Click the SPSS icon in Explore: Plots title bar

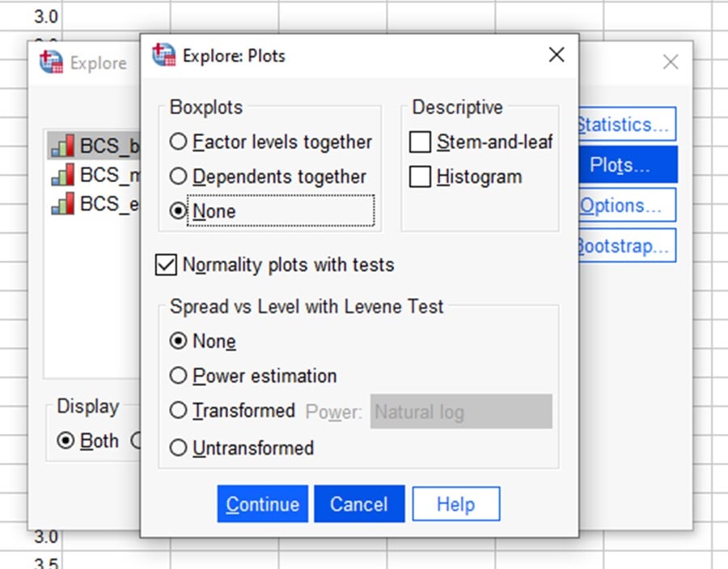point(164,55)
